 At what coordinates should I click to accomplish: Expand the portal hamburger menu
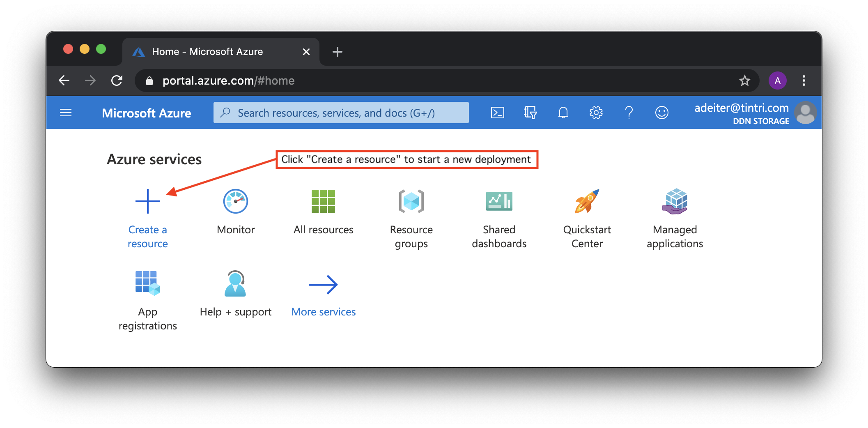coord(66,113)
